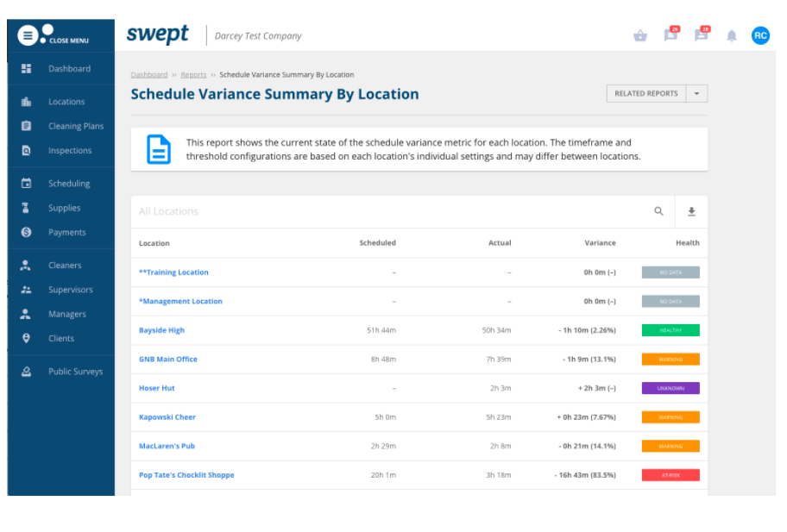Open Supervisors in the sidebar
The width and height of the screenshot is (787, 532).
pos(70,290)
